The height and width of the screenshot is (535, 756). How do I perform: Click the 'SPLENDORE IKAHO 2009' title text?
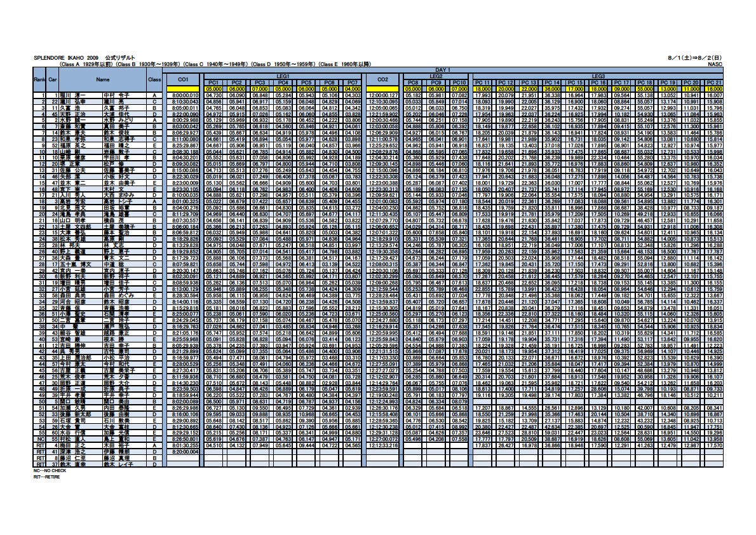pyautogui.click(x=66, y=57)
